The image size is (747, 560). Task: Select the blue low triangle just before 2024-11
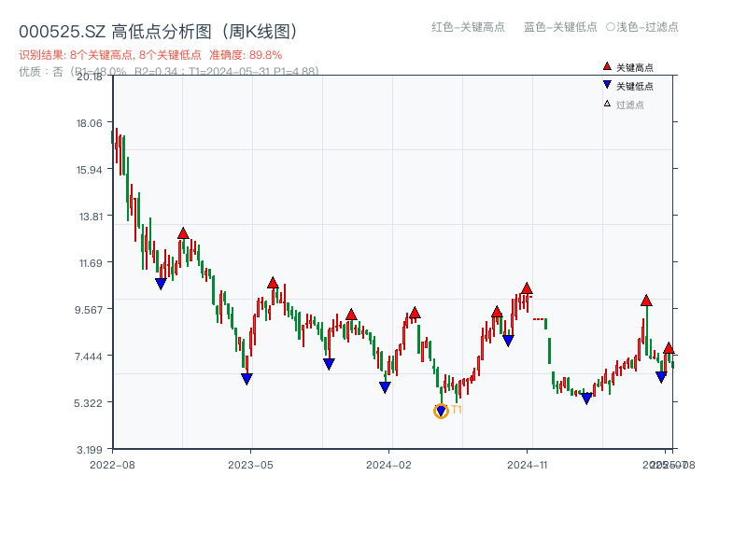tap(508, 341)
